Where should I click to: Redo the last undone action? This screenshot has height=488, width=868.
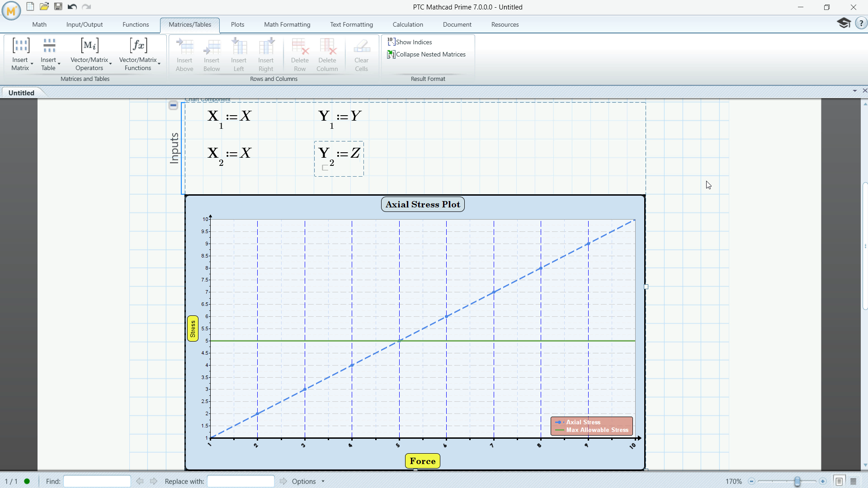pos(86,6)
